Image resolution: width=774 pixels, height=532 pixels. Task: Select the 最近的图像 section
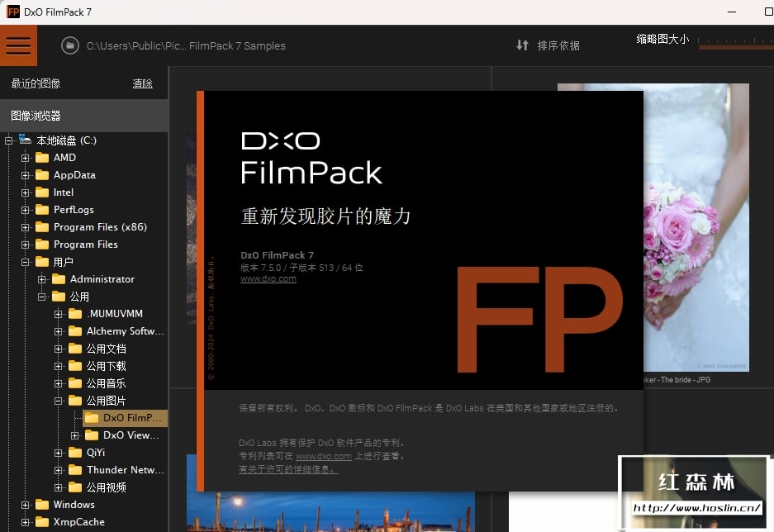pos(36,83)
